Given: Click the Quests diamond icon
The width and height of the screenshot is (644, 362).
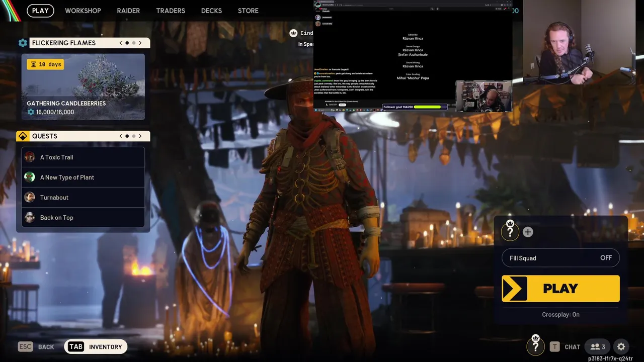Looking at the screenshot, I should click(22, 136).
